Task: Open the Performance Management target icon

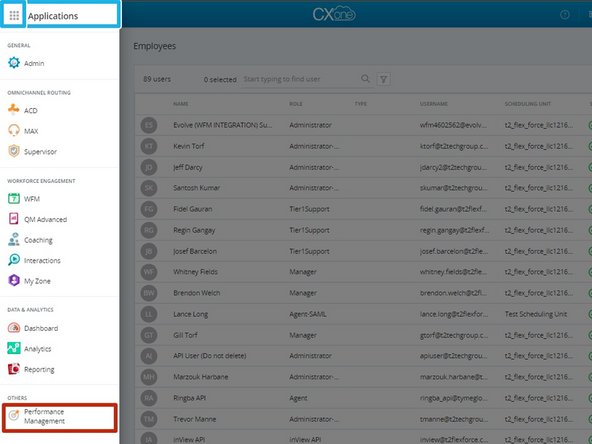Action: 14,415
